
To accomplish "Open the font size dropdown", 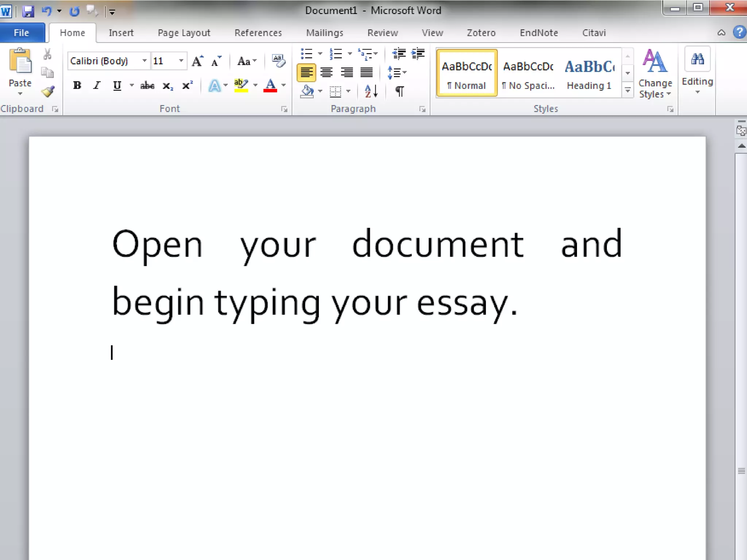I will click(181, 61).
